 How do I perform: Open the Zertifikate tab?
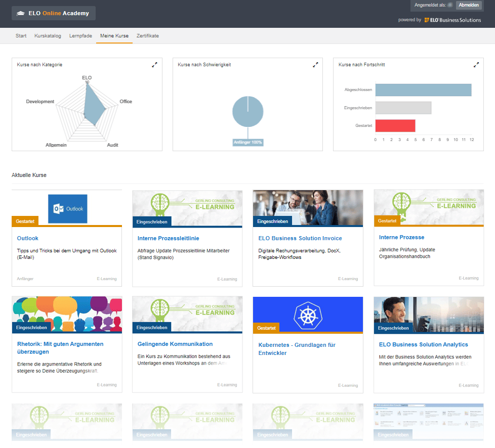tap(148, 36)
